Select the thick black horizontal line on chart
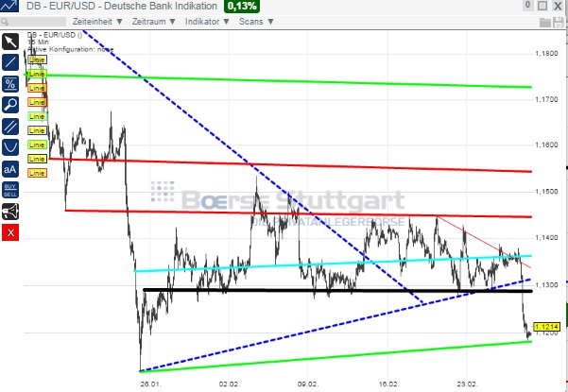Image resolution: width=568 pixels, height=392 pixels. coord(337,290)
